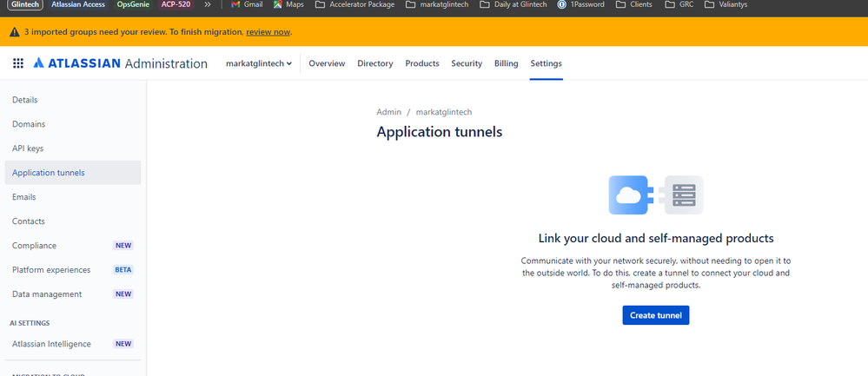Click the Atlassian logo icon
Viewport: 868px width, 376px height.
click(x=38, y=63)
